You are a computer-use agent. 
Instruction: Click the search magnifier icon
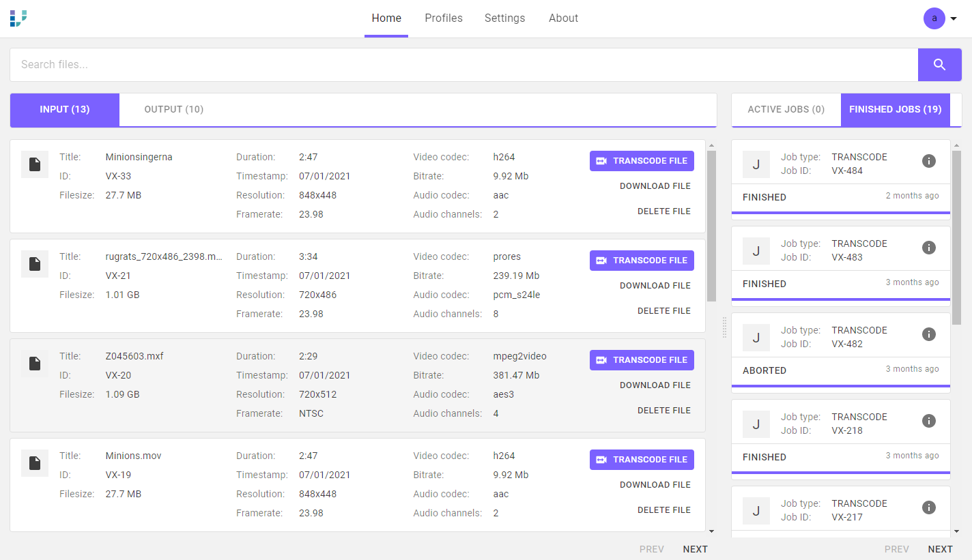[939, 64]
